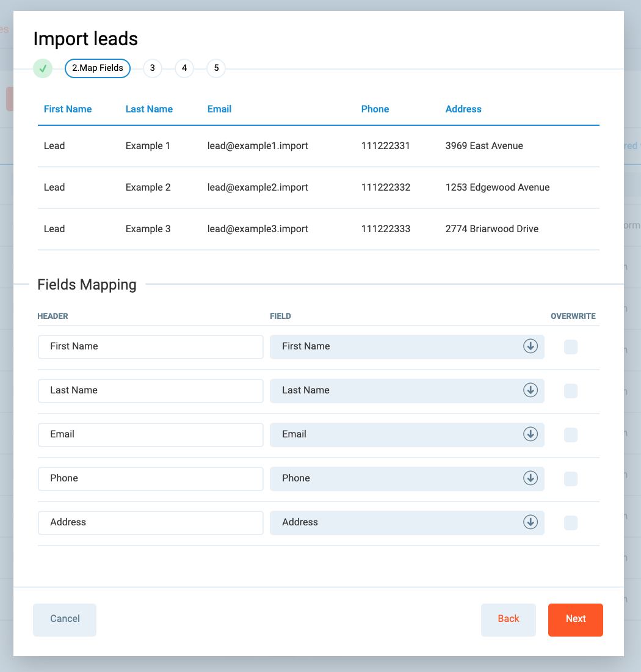The height and width of the screenshot is (672, 641).
Task: Click the completed step one checkmark icon
Action: (x=43, y=68)
